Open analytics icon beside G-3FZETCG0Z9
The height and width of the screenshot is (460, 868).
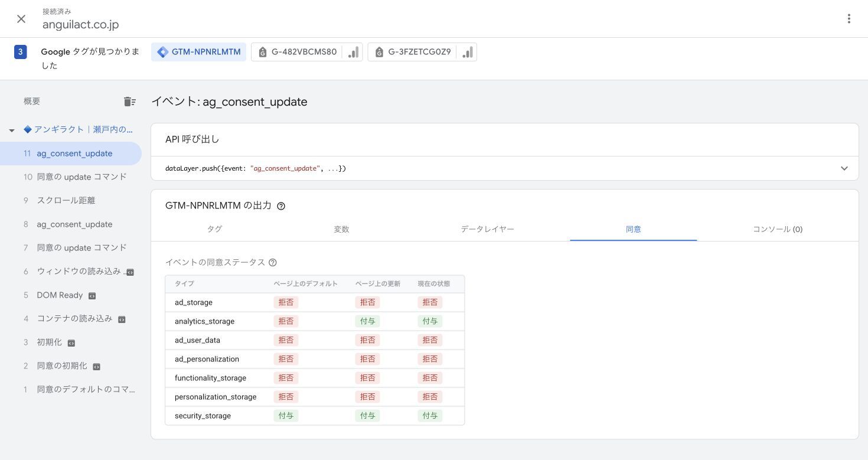click(x=467, y=52)
